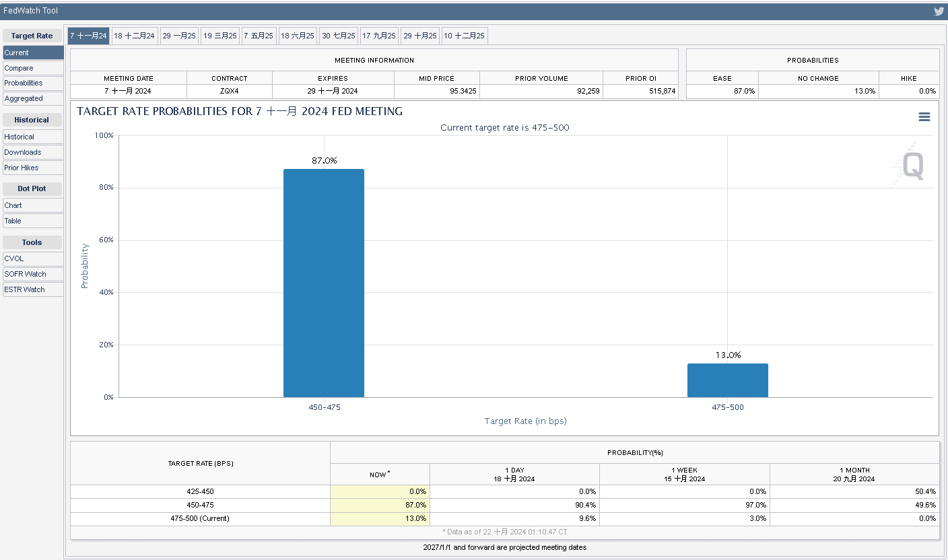Select the 30 七月25 meeting tab
Viewport: 948px width, 560px height.
point(339,36)
